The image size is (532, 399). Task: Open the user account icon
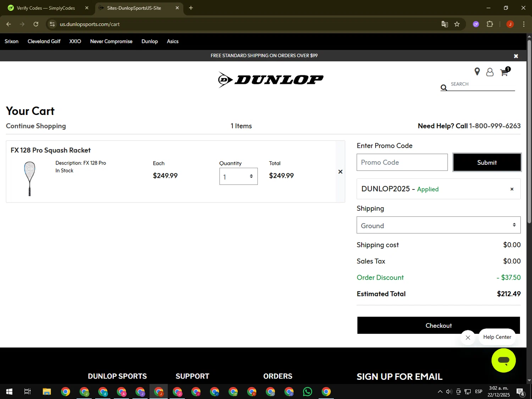point(490,72)
